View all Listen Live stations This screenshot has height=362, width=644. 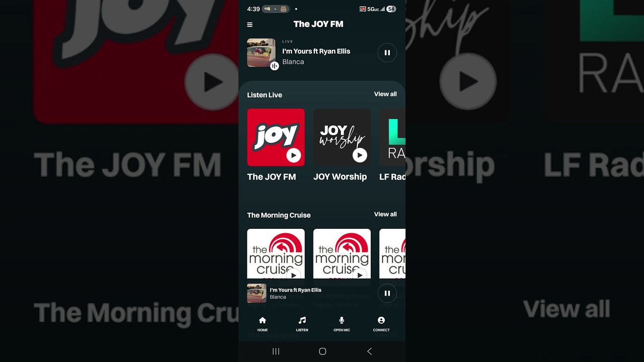coord(385,94)
